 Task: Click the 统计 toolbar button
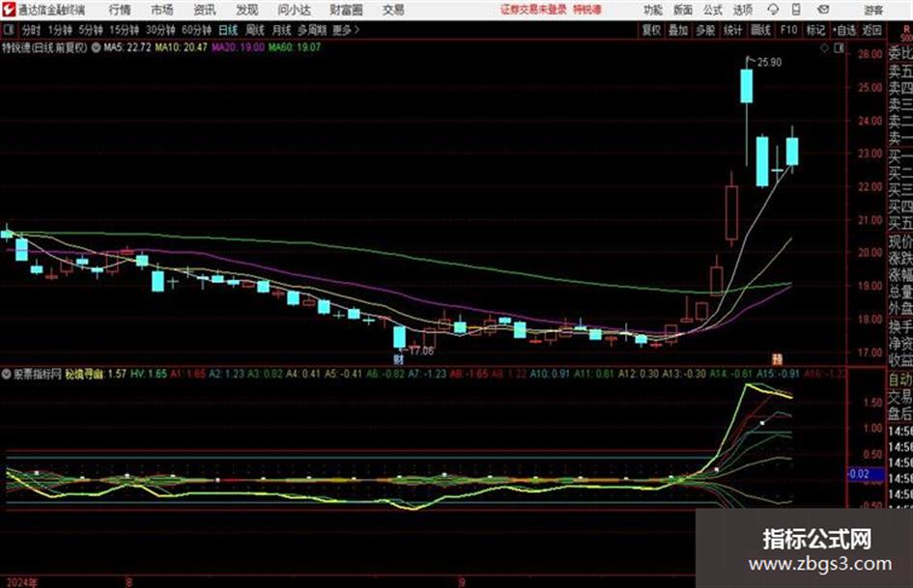point(733,30)
